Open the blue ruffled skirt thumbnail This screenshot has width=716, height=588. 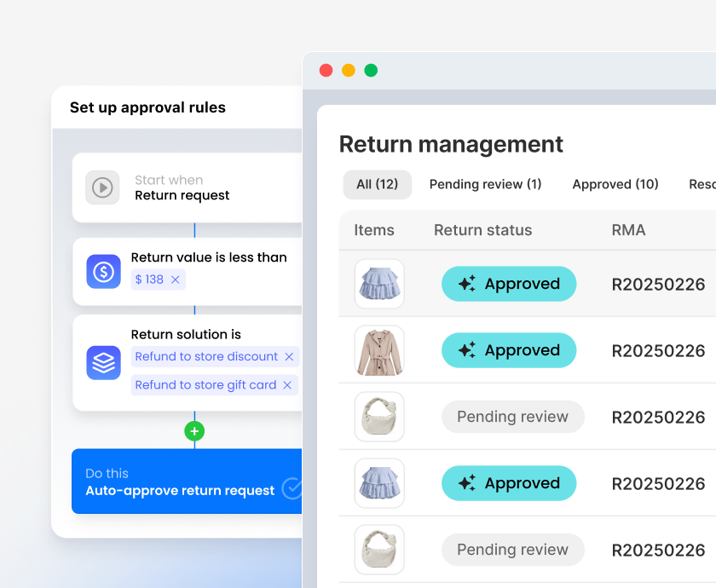[379, 284]
